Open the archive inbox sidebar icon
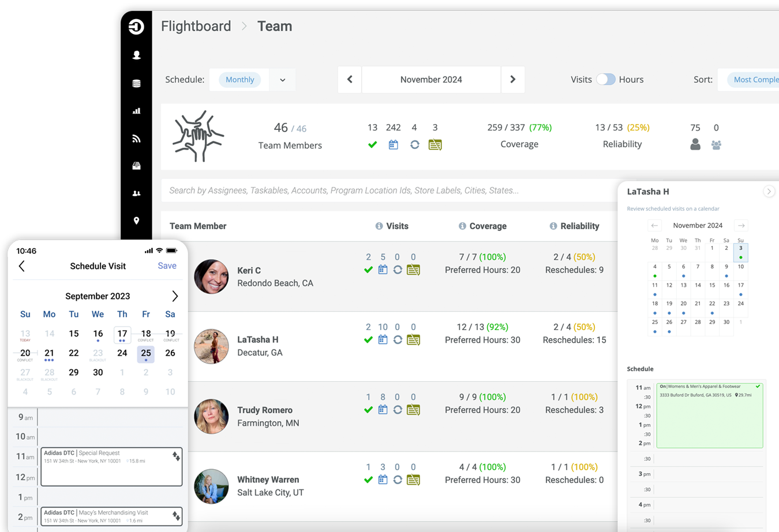The height and width of the screenshot is (532, 779). click(x=136, y=166)
